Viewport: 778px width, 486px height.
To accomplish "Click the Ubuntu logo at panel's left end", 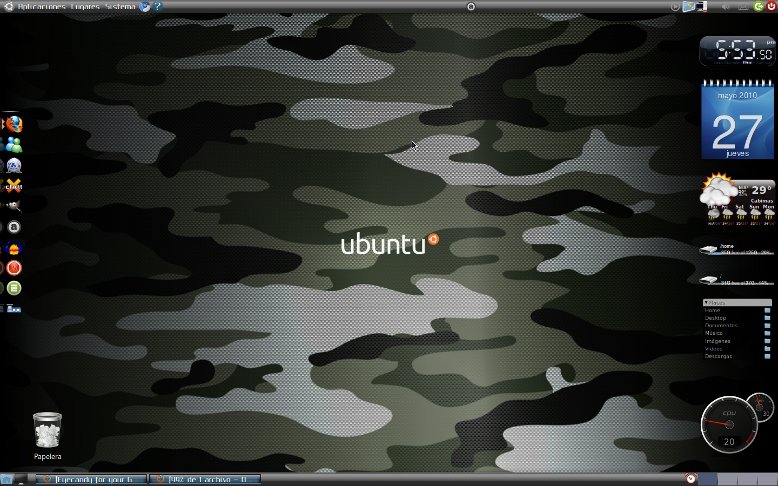I will [x=8, y=6].
